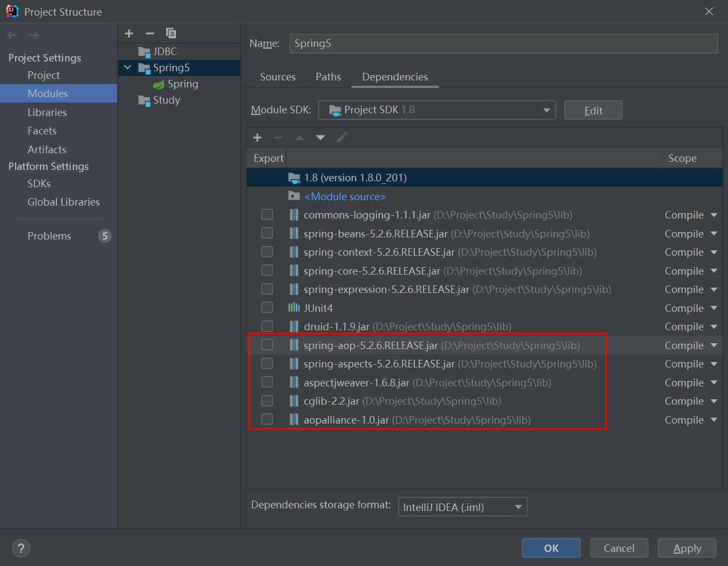Open help with the question mark icon
This screenshot has height=566, width=728.
[21, 549]
